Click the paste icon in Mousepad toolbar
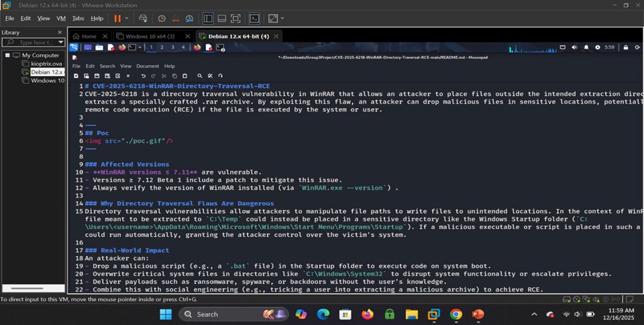Image resolution: width=644 pixels, height=325 pixels. click(185, 76)
